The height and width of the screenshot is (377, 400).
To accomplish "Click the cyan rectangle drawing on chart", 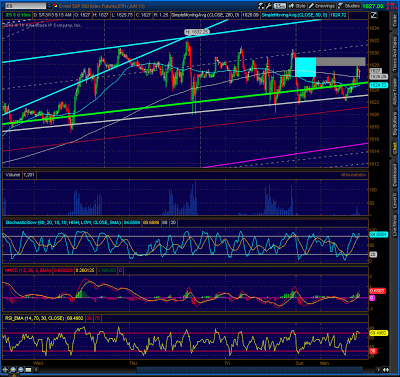I will click(x=305, y=67).
